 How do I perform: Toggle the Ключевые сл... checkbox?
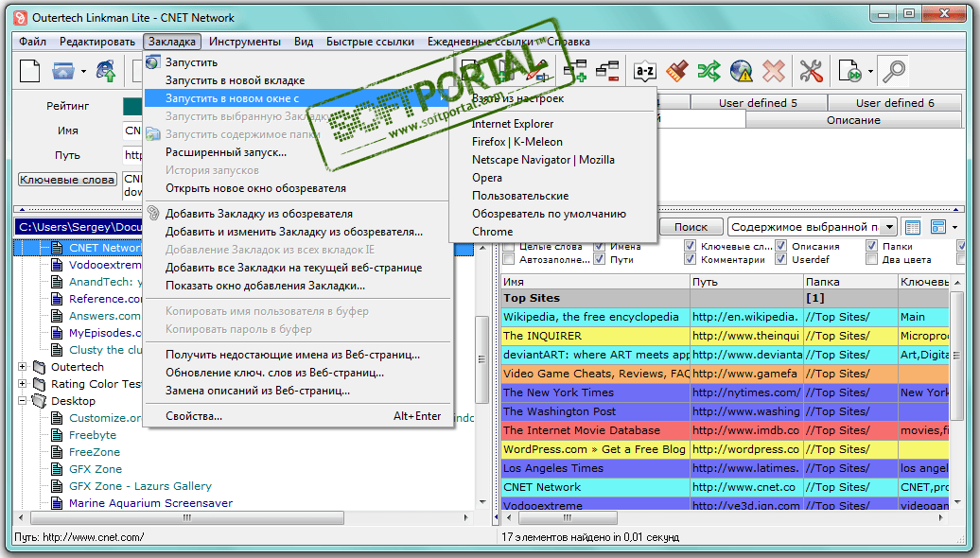point(690,246)
